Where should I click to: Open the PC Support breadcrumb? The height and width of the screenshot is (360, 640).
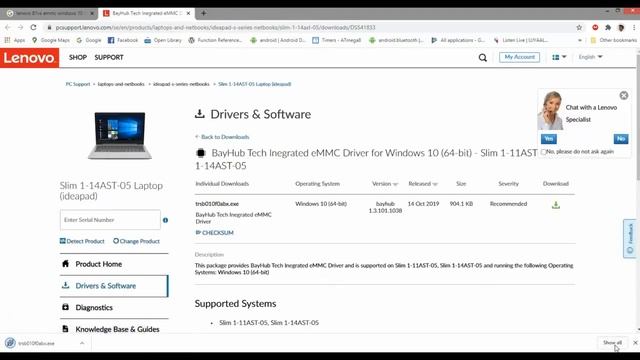coord(78,84)
